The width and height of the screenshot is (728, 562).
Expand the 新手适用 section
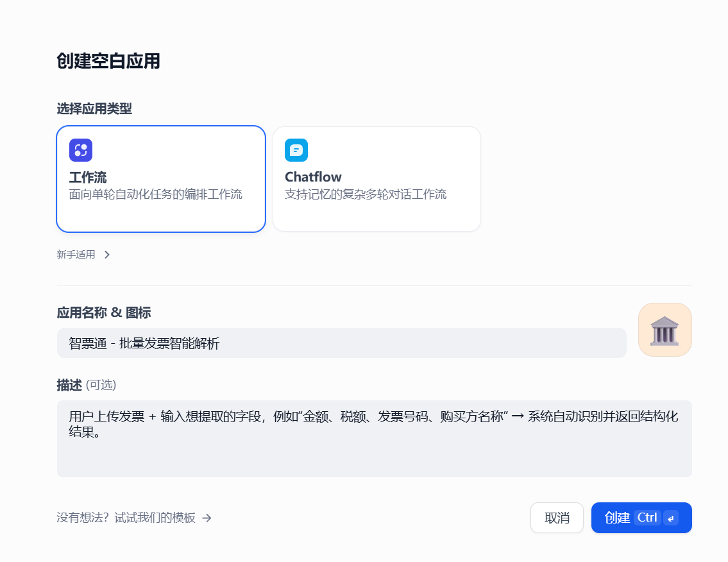[x=83, y=255]
